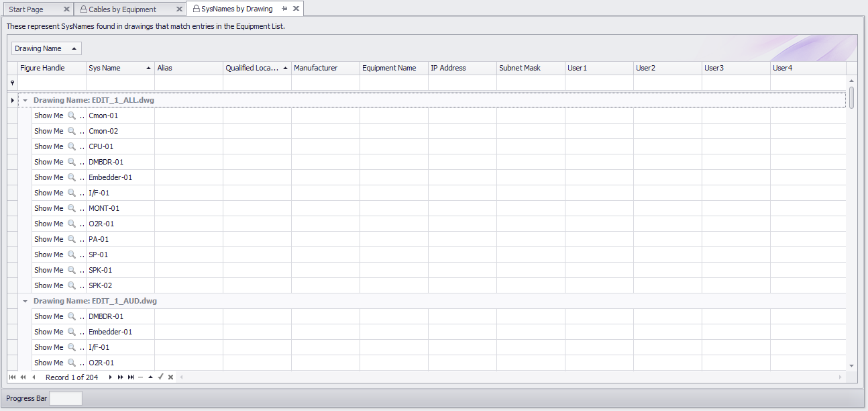Click the magnifier icon in PA-01 row
Screen dimensions: 868x411
pos(72,239)
